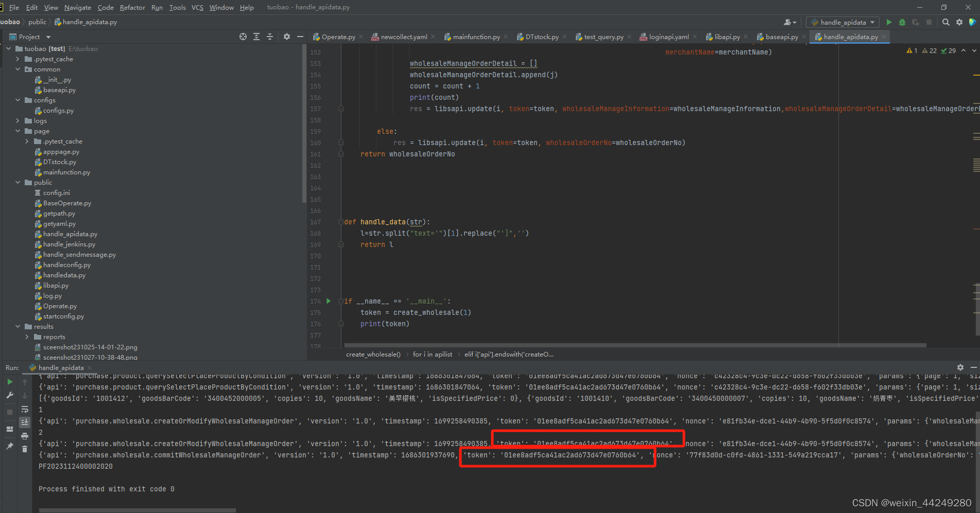Open the Refactor menu
Screen dimensions: 980x513
(132, 7)
